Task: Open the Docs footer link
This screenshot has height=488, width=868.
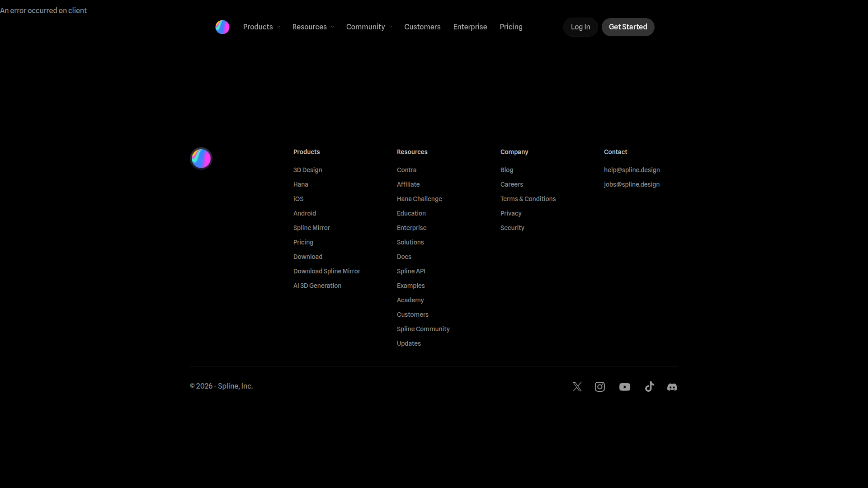Action: click(x=404, y=257)
